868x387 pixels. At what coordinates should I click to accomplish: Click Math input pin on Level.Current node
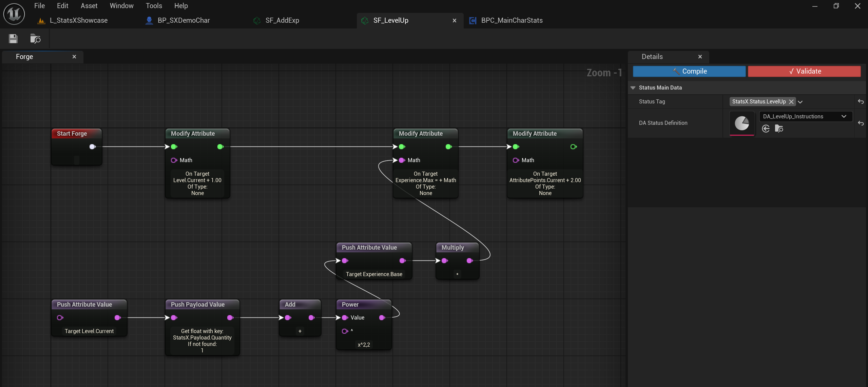point(174,160)
